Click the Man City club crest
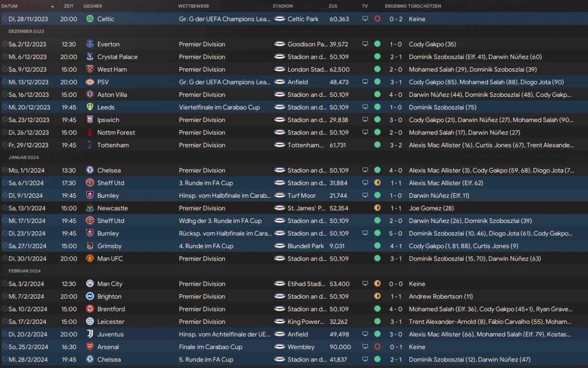588x368 pixels. click(x=90, y=284)
